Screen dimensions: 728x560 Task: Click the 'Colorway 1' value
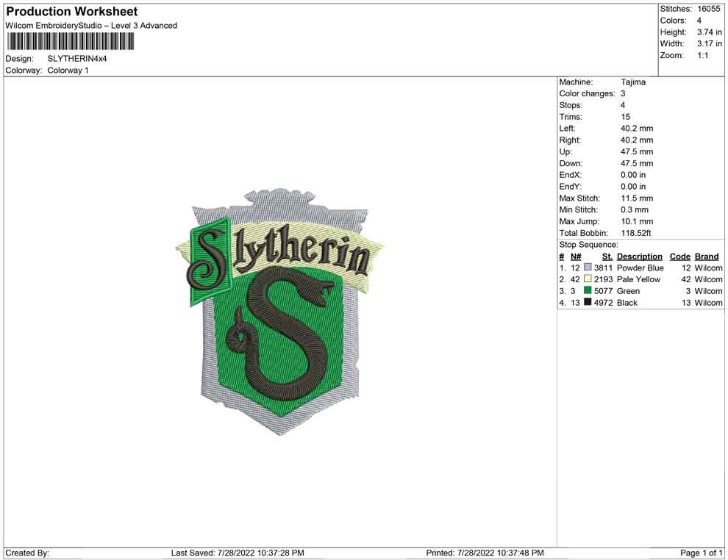[x=68, y=71]
